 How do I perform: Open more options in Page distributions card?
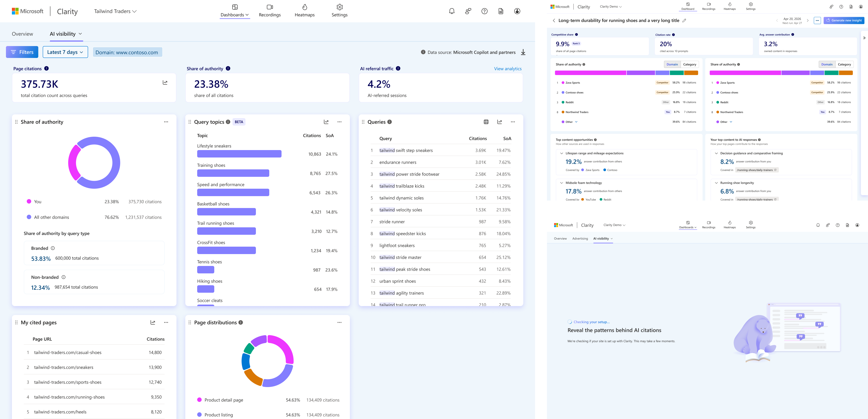click(x=339, y=322)
